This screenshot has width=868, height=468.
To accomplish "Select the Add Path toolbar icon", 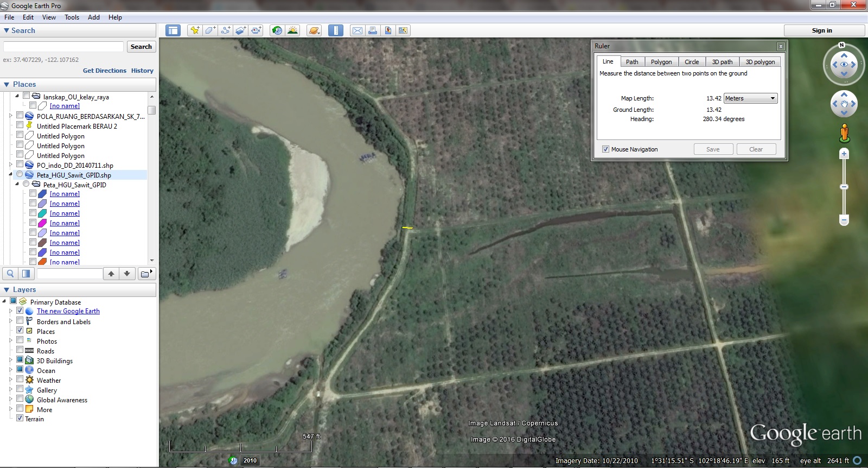I will pos(225,30).
